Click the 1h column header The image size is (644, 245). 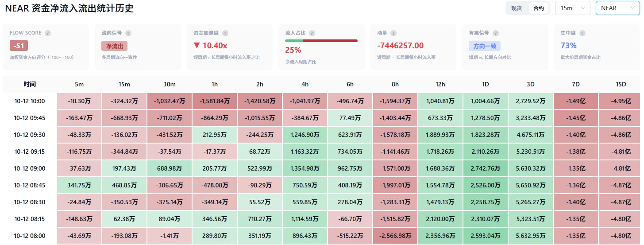pyautogui.click(x=215, y=84)
